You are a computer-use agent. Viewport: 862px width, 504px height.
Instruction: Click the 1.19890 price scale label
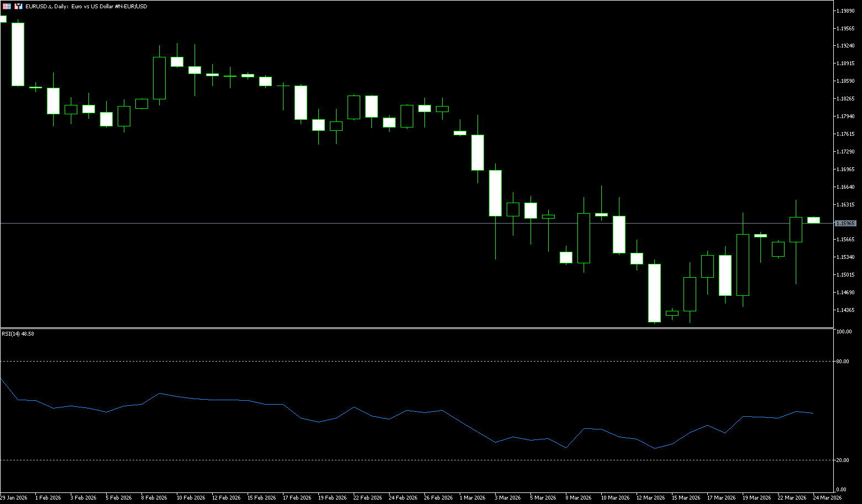(845, 11)
